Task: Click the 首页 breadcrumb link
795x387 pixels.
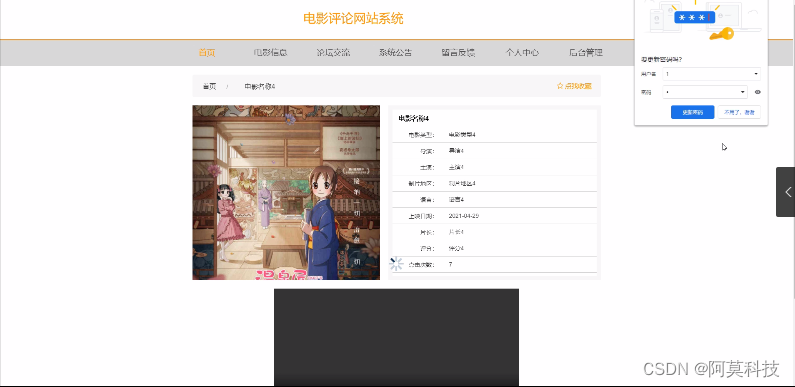Action: click(209, 86)
